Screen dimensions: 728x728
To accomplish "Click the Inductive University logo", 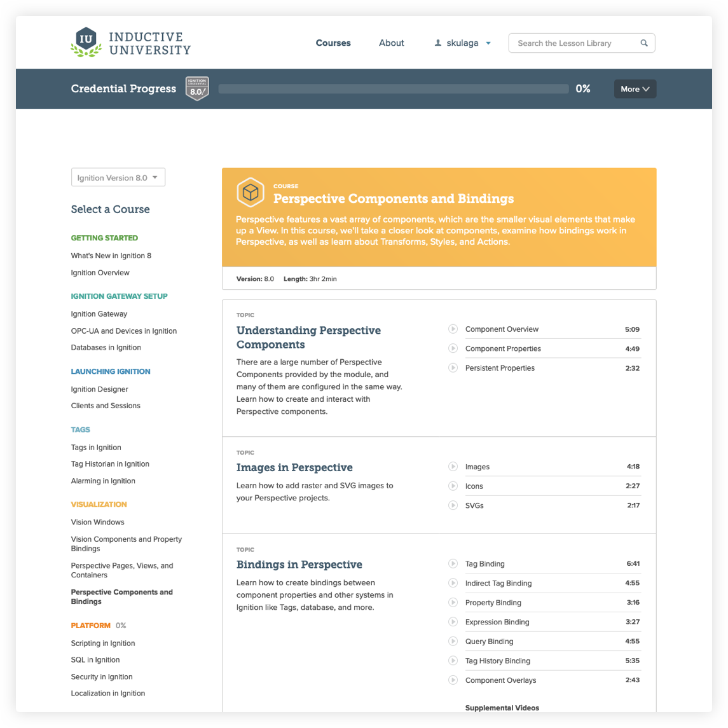I will pos(130,43).
